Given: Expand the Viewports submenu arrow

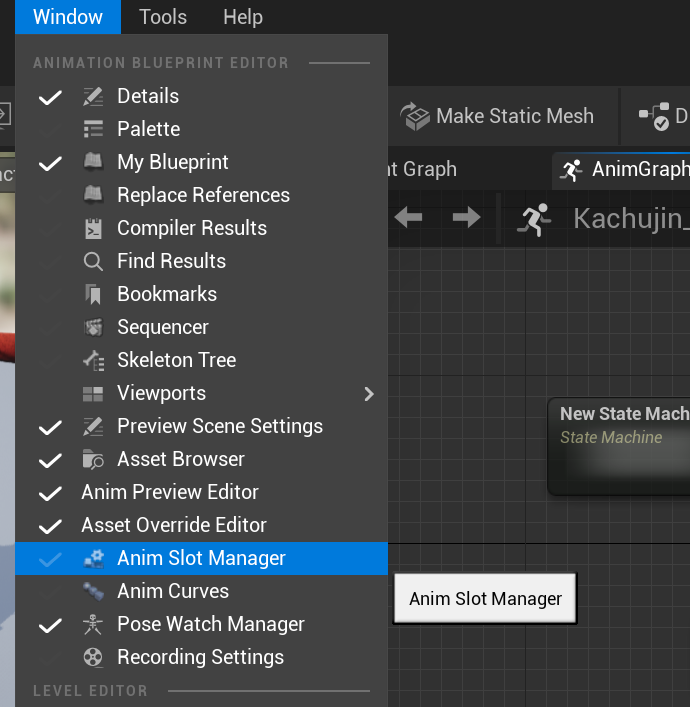Looking at the screenshot, I should (x=369, y=393).
